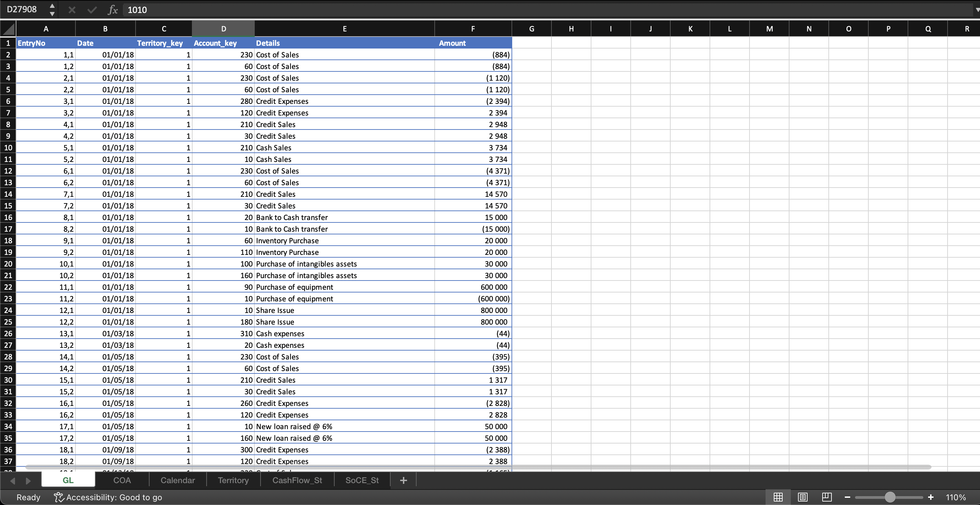This screenshot has width=980, height=505.
Task: Click New loan raised @ 6% in row 34
Action: pyautogui.click(x=344, y=426)
